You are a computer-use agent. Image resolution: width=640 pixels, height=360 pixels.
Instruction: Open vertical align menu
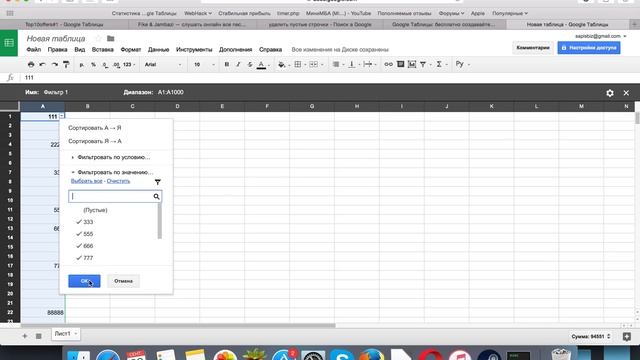(x=353, y=64)
